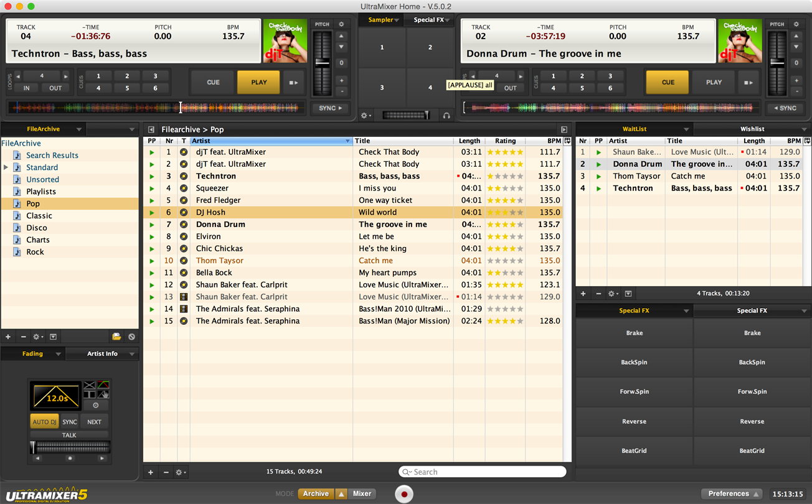
Task: Select the cross-fade curve icon in Fading panel
Action: [x=90, y=385]
